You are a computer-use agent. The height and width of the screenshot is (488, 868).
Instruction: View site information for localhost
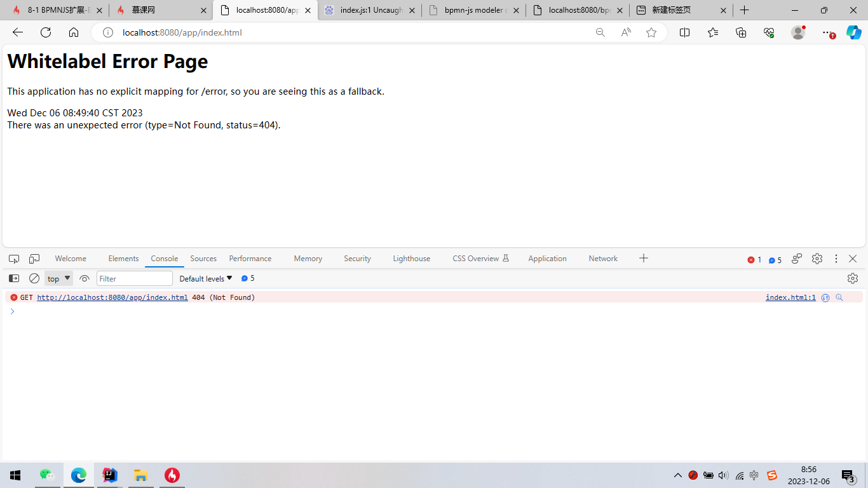pos(108,32)
